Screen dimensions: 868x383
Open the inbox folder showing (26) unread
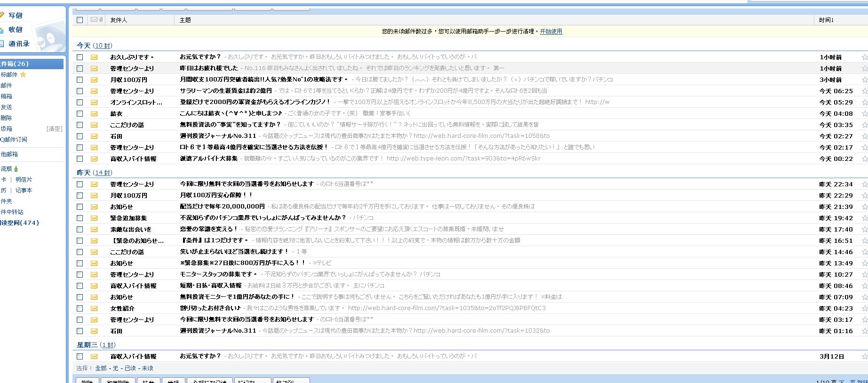(x=14, y=64)
